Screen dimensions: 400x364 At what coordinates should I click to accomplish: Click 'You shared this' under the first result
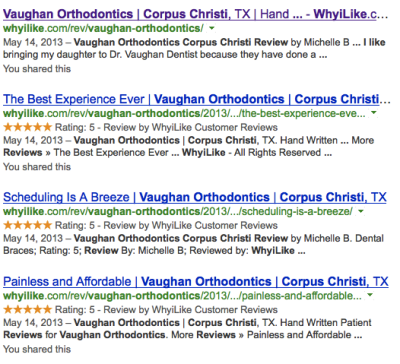(37, 69)
